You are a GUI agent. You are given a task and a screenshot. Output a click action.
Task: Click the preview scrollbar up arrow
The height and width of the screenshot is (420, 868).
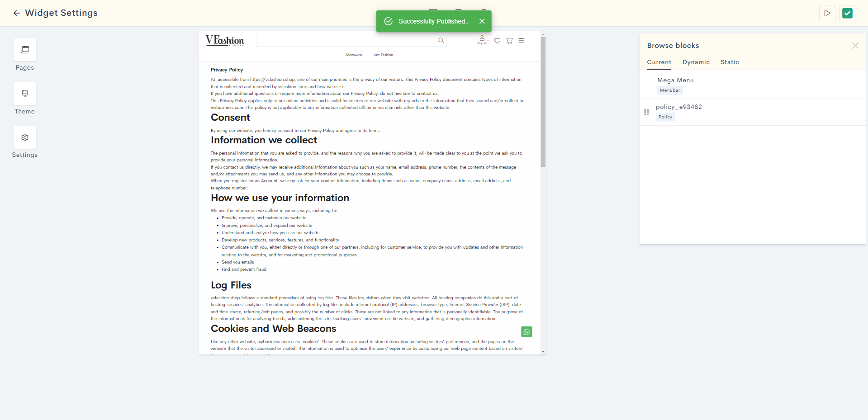(543, 34)
